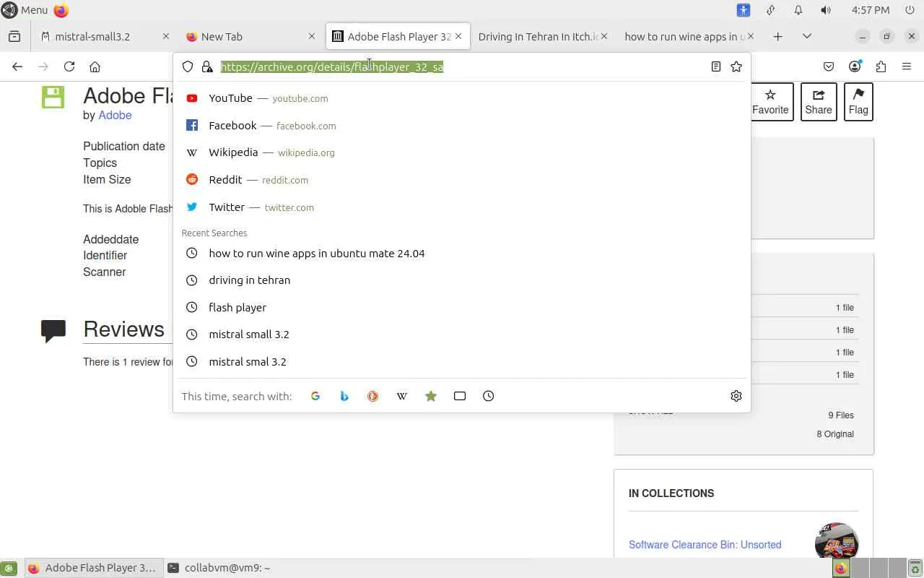Screen dimensions: 924x578
Task: Open the Firefox application menu
Action: [x=907, y=66]
